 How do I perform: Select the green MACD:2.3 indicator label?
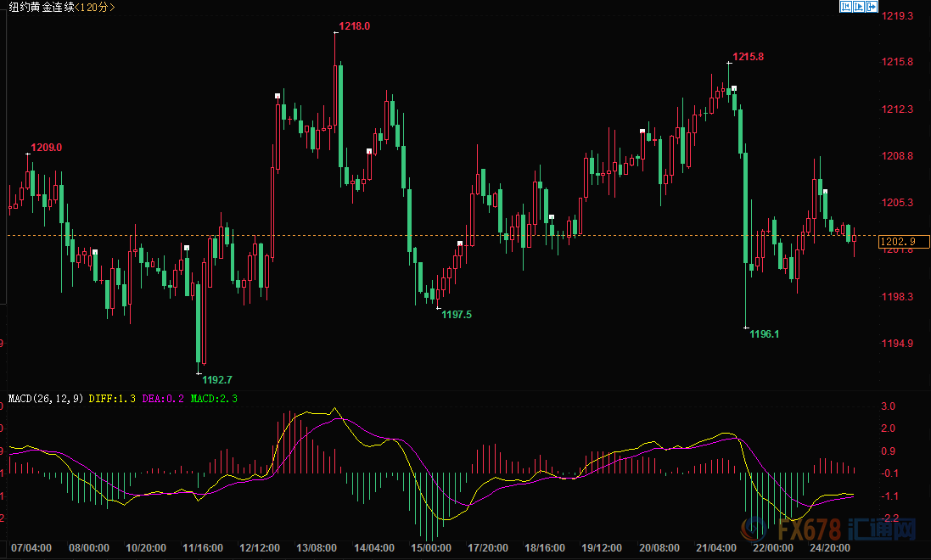(214, 398)
